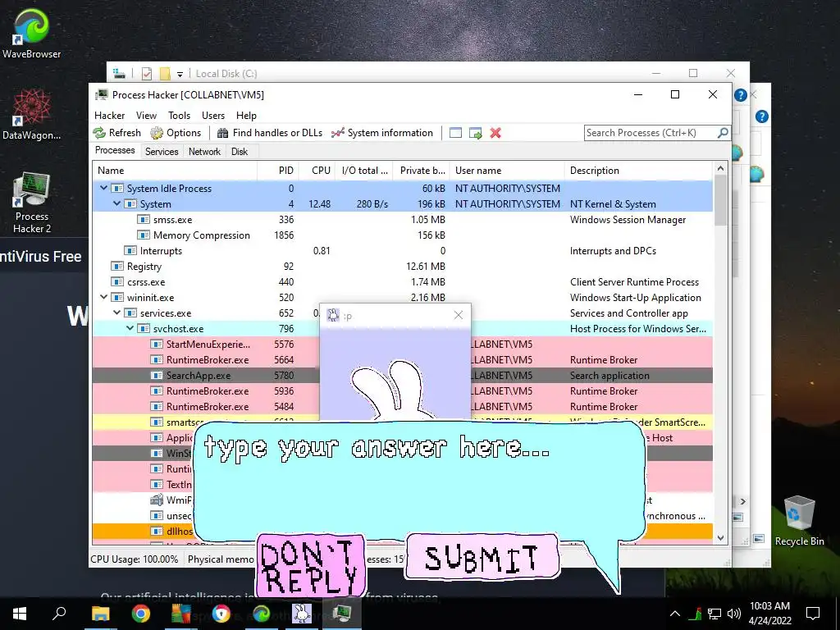This screenshot has height=630, width=840.
Task: Open the notification center icon
Action: tap(813, 614)
